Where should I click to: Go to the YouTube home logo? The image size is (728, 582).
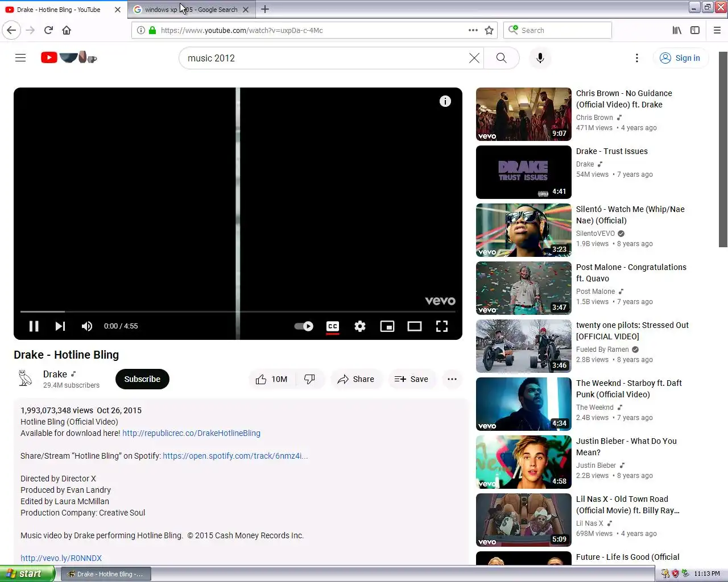click(69, 57)
